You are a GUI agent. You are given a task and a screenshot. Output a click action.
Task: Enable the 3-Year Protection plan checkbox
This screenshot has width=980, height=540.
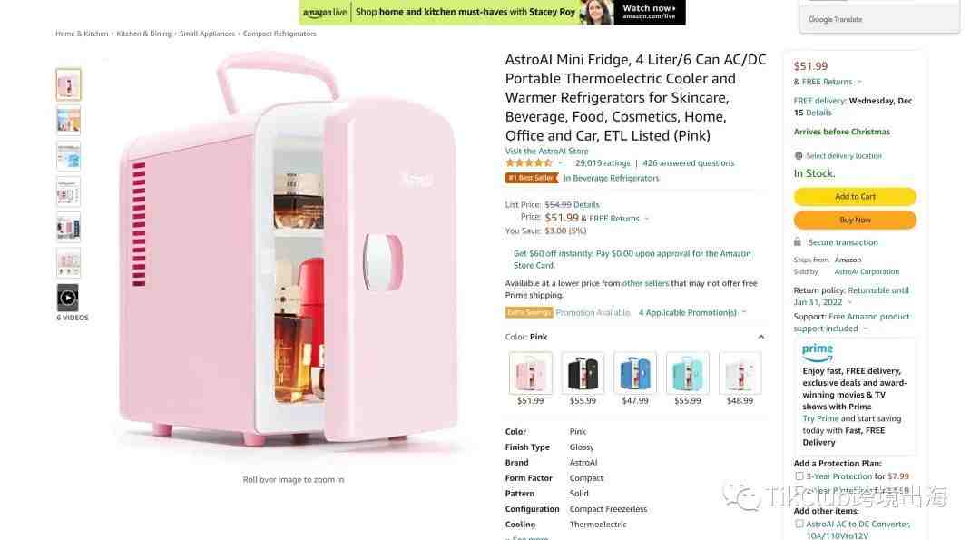799,476
